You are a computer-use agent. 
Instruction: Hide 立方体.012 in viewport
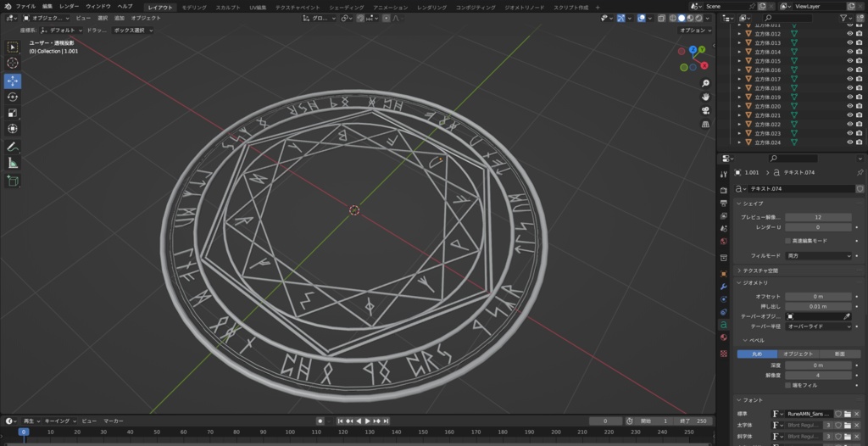850,34
